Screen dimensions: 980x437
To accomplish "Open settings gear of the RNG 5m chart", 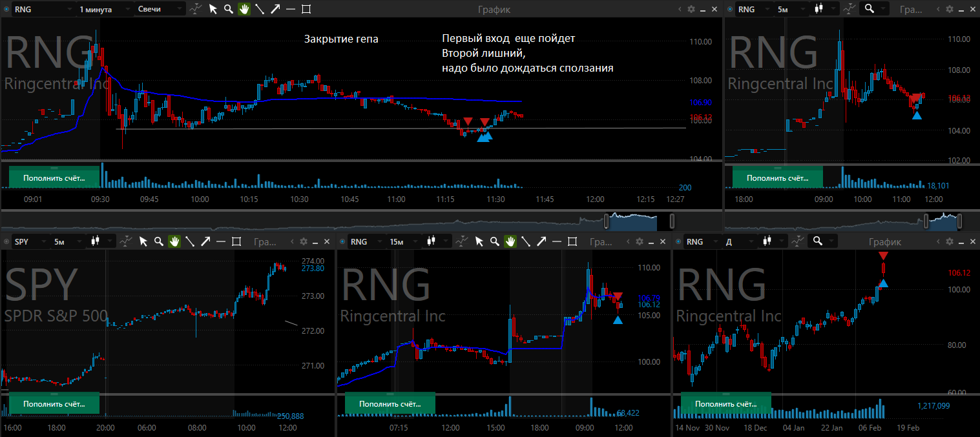I will click(x=950, y=9).
